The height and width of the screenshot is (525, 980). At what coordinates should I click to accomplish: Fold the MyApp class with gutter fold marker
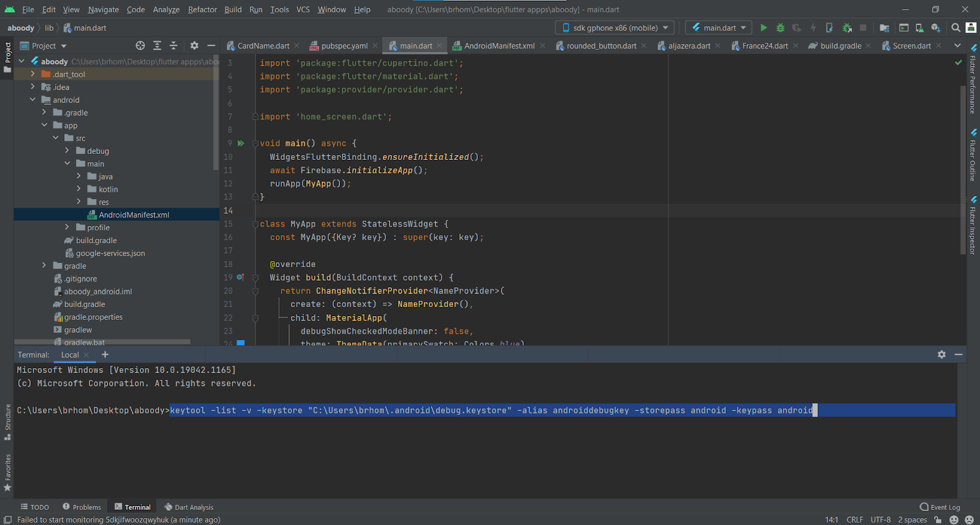pyautogui.click(x=255, y=224)
